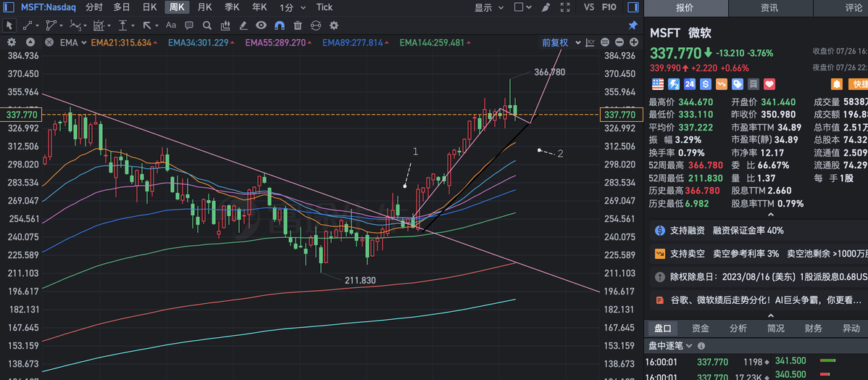Click the blue price tag badge

pos(738,84)
